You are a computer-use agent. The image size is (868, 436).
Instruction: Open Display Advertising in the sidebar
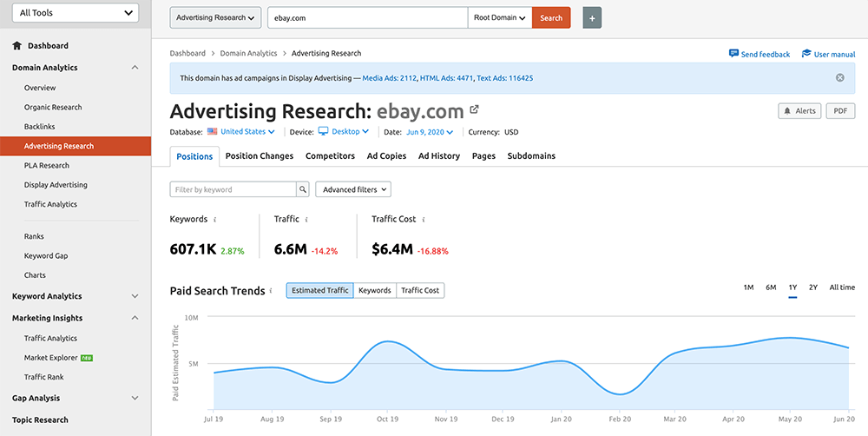[56, 184]
